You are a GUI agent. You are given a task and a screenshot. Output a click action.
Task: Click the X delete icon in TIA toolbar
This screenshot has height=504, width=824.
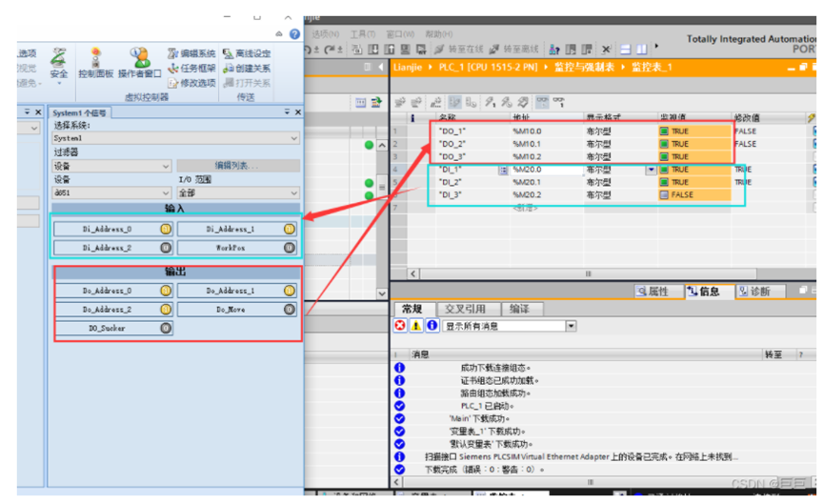pyautogui.click(x=606, y=50)
